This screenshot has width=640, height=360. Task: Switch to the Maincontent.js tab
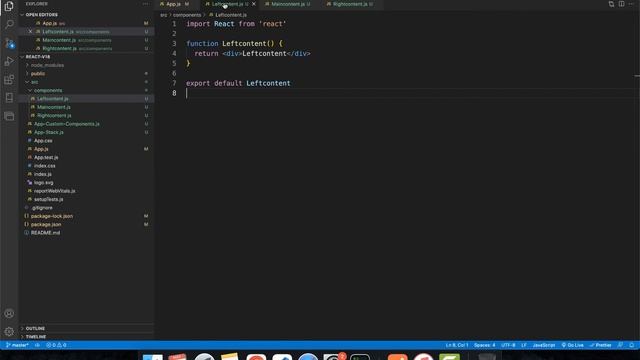(288, 4)
